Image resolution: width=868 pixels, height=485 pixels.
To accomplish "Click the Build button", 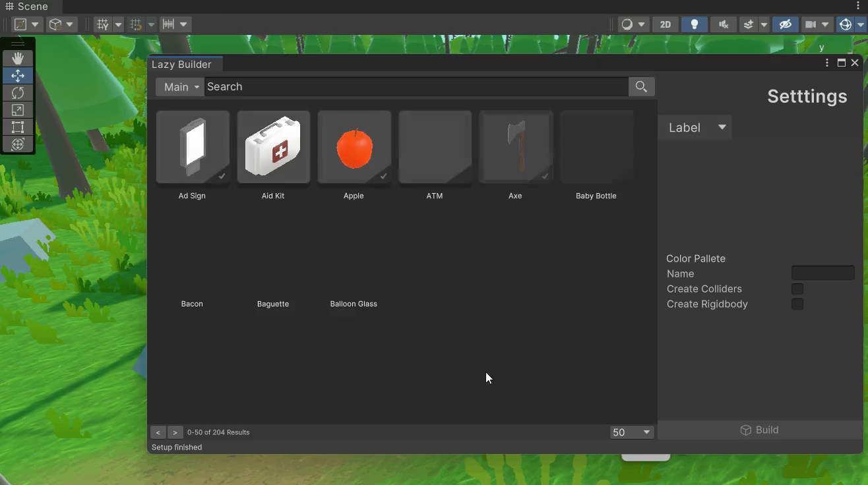I will point(760,430).
